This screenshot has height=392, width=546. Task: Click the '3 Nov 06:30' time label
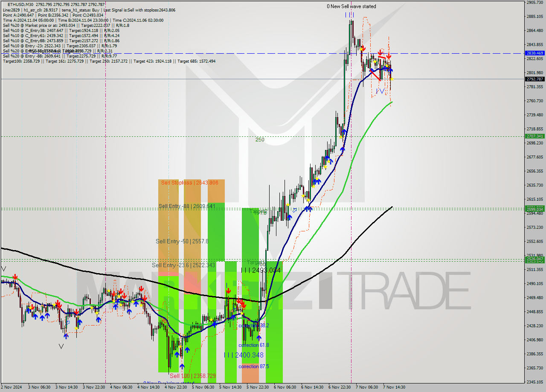40,387
